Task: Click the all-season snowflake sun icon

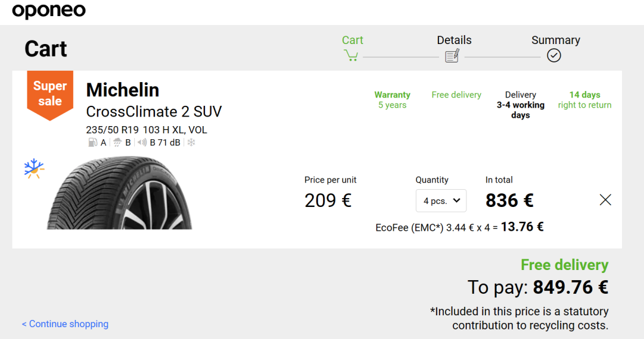Action: [34, 168]
